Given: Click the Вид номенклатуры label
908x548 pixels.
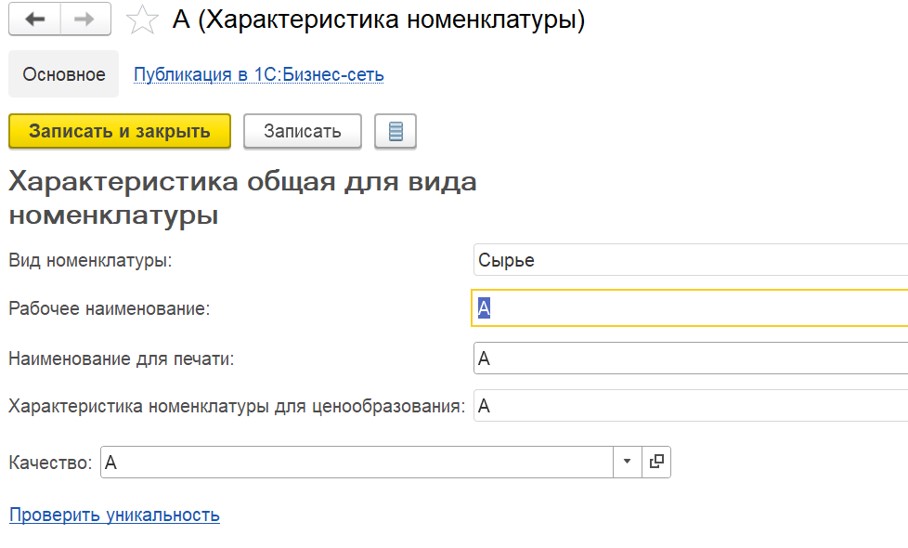Looking at the screenshot, I should (90, 261).
